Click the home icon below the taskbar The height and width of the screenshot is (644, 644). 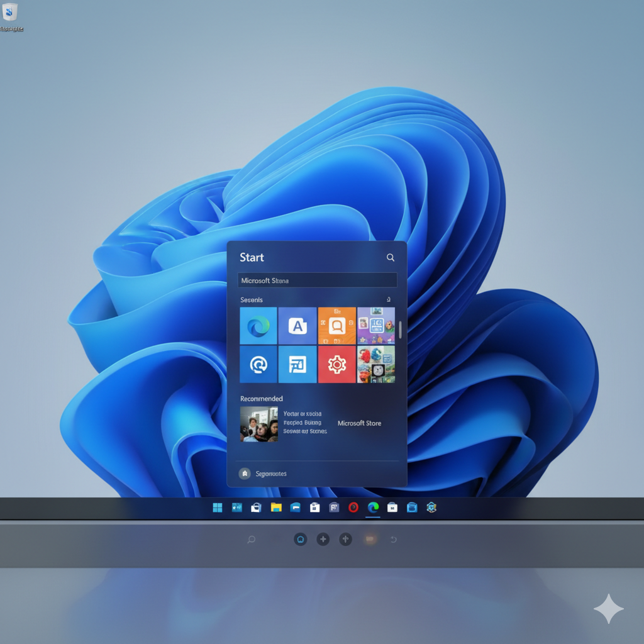pos(301,539)
